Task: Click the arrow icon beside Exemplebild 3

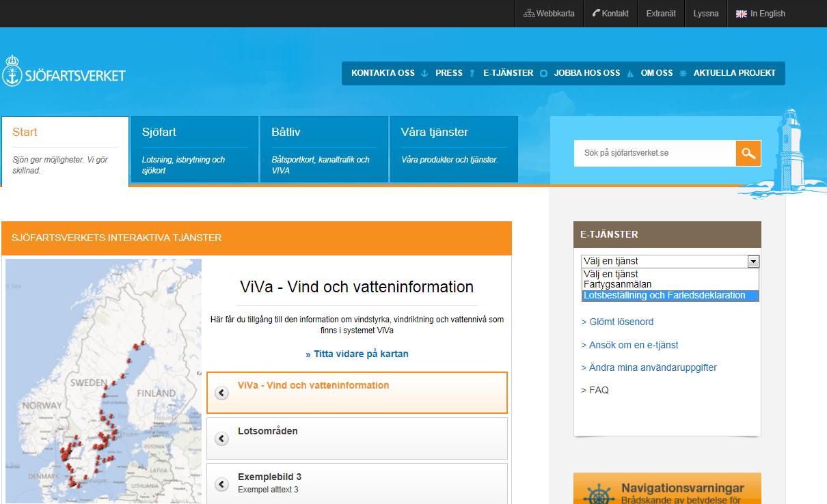Action: 221,484
